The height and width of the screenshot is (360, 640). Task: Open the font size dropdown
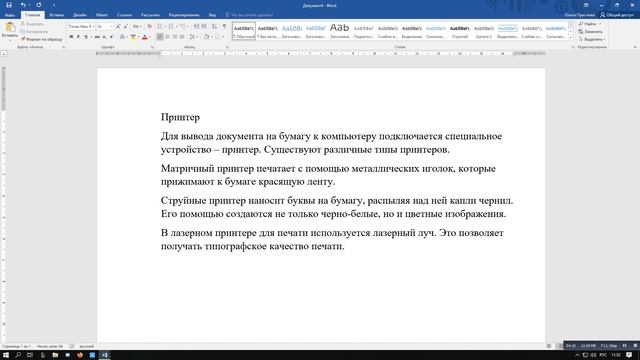coord(111,27)
